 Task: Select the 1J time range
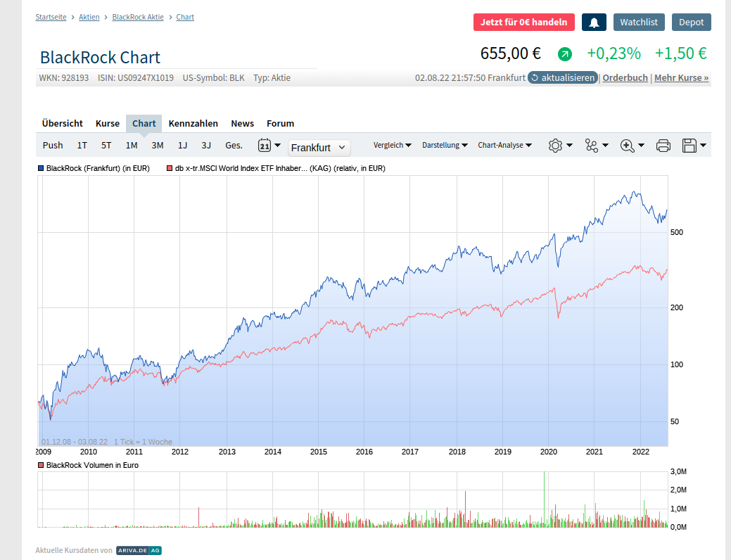coord(182,146)
